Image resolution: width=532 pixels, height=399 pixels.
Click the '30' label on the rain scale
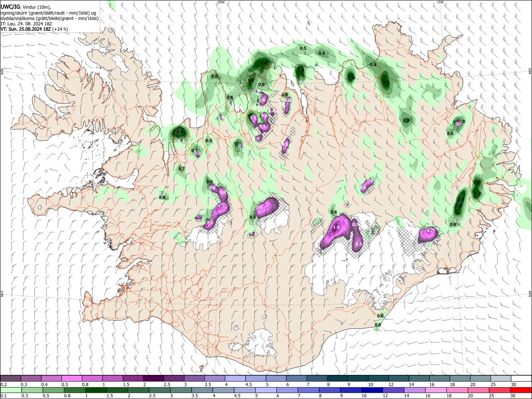pos(513,396)
